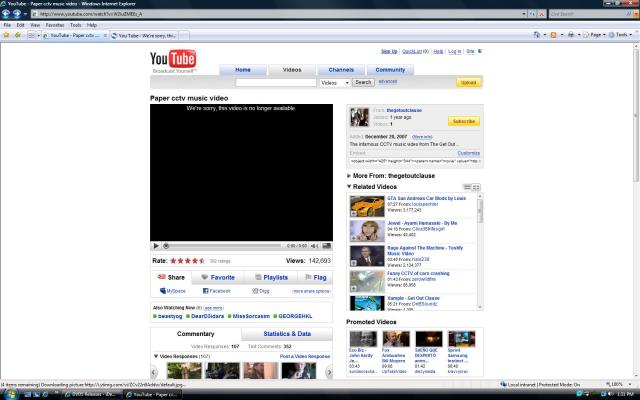Click the Refresh icon beside the address bar
This screenshot has height=400, width=640.
[x=532, y=14]
